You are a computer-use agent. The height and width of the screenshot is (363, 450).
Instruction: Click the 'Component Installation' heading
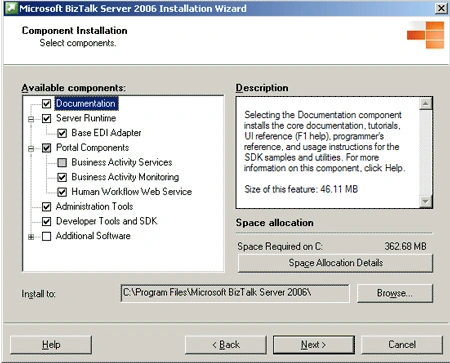click(75, 31)
